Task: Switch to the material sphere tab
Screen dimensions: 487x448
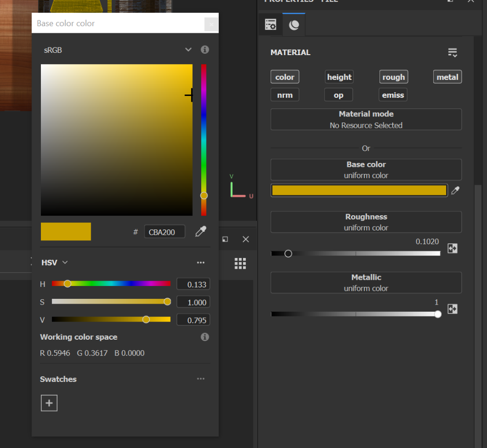Action: (294, 25)
